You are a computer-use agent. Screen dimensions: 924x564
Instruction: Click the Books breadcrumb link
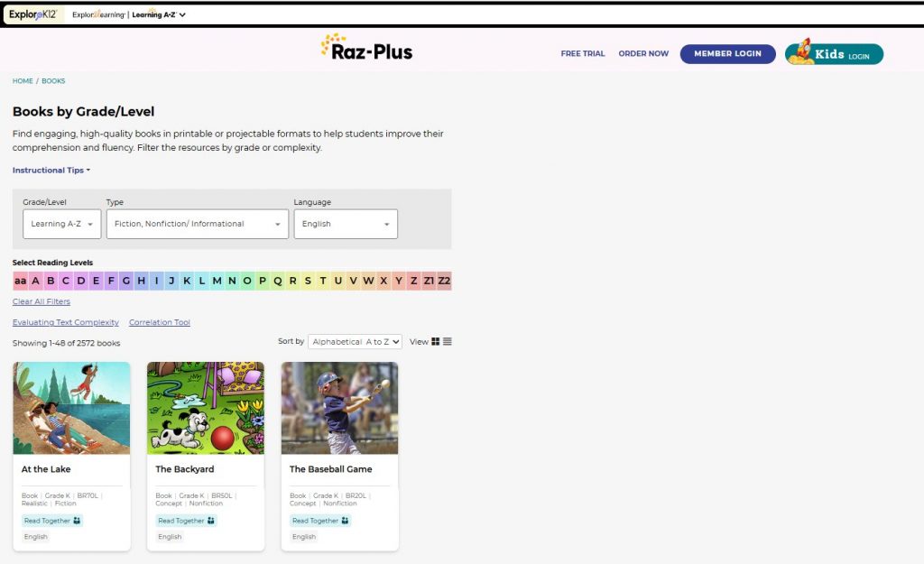coord(53,81)
